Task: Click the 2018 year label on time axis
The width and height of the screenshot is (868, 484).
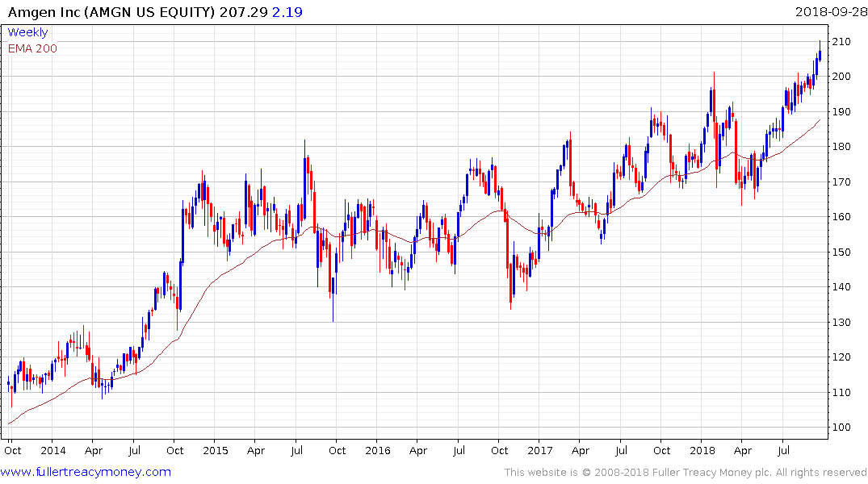Action: [702, 451]
